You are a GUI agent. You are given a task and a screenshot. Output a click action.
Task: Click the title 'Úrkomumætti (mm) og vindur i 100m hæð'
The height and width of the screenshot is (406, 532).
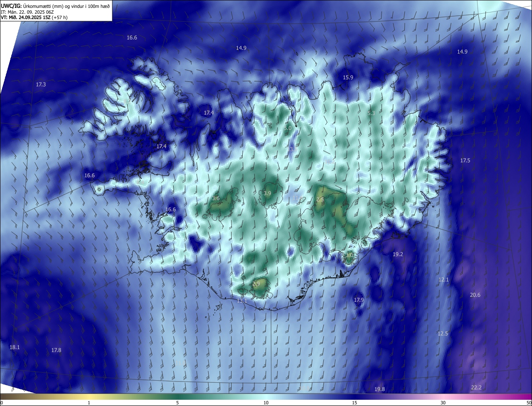point(66,6)
